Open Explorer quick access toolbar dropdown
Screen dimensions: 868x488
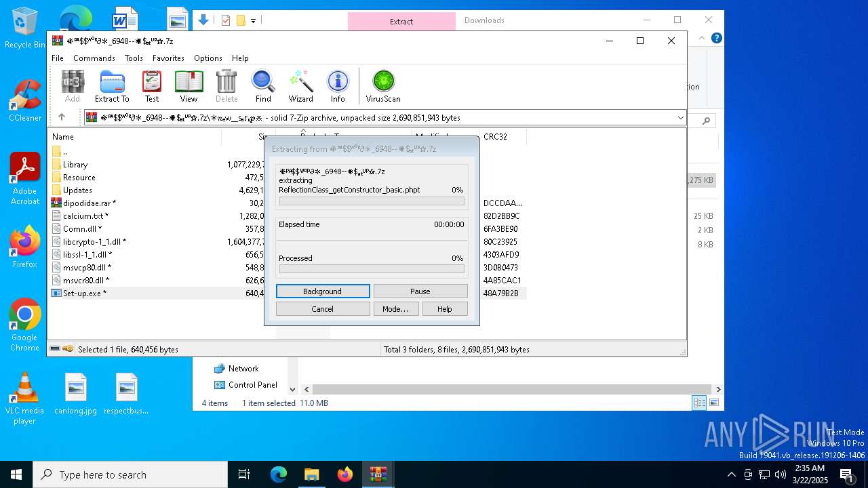pos(253,21)
